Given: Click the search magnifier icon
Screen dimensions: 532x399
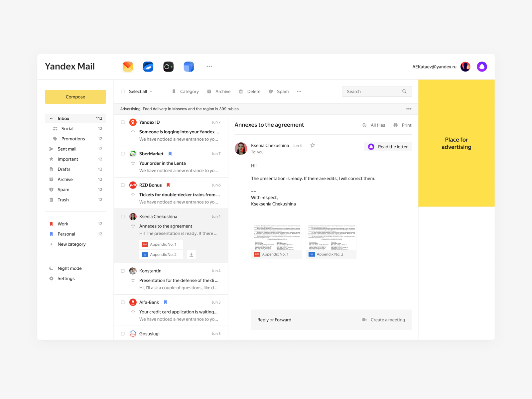Looking at the screenshot, I should [404, 91].
